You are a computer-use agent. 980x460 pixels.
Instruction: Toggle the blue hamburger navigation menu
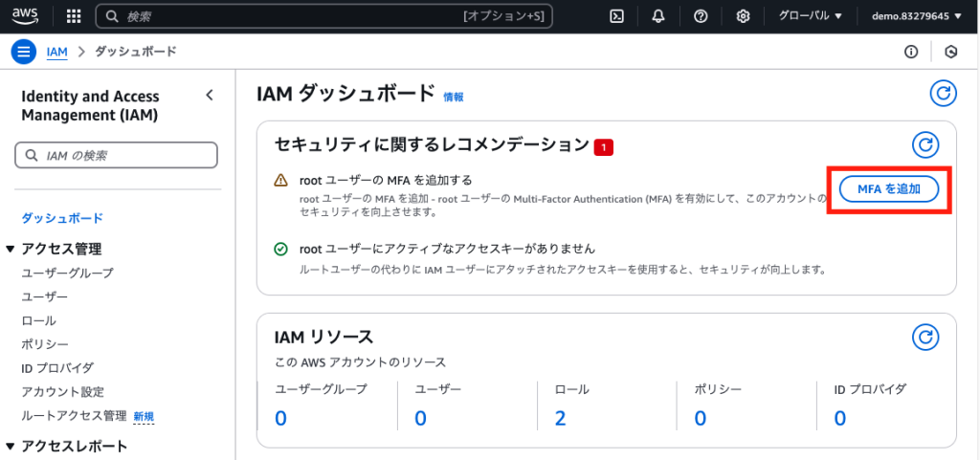coord(23,52)
